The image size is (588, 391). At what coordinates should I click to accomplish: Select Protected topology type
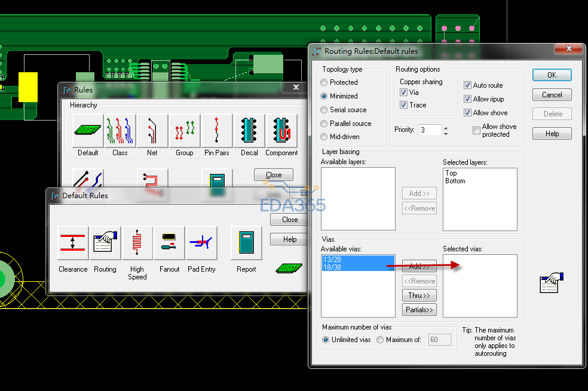pos(324,82)
